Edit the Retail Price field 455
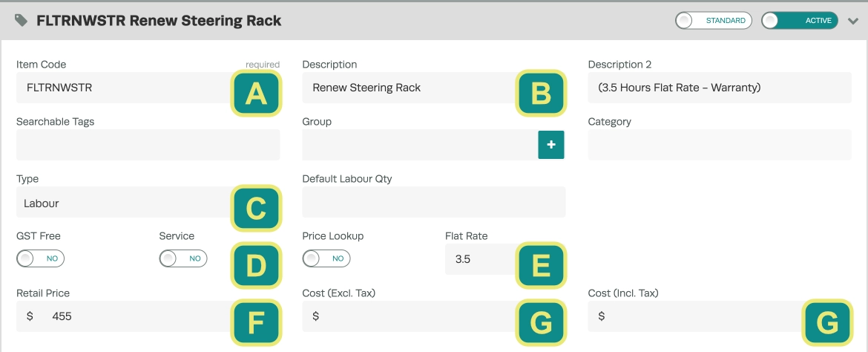The width and height of the screenshot is (868, 352). coord(148,316)
